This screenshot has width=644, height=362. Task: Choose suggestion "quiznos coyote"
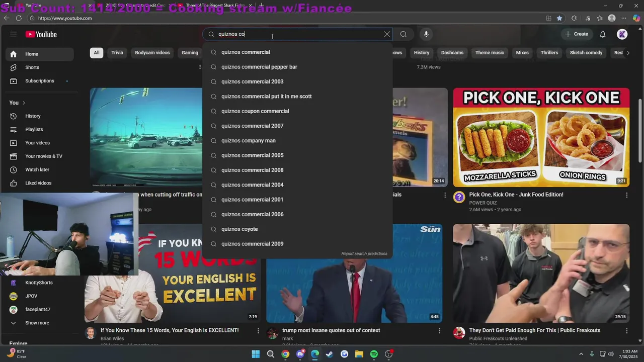point(297,229)
